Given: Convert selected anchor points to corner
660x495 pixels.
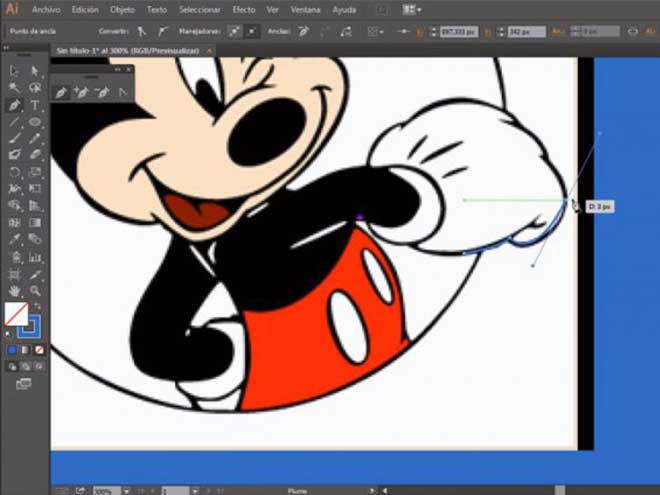Looking at the screenshot, I should point(142,33).
